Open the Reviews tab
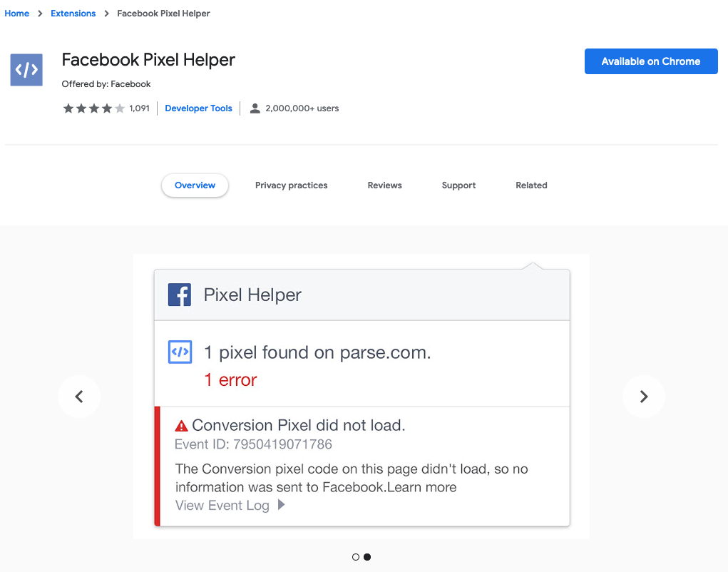Screen dimensions: 728x572 tap(384, 185)
